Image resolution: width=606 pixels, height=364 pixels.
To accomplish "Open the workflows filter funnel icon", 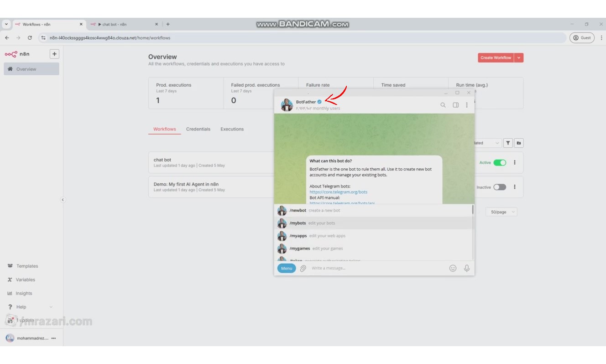I will tap(508, 143).
